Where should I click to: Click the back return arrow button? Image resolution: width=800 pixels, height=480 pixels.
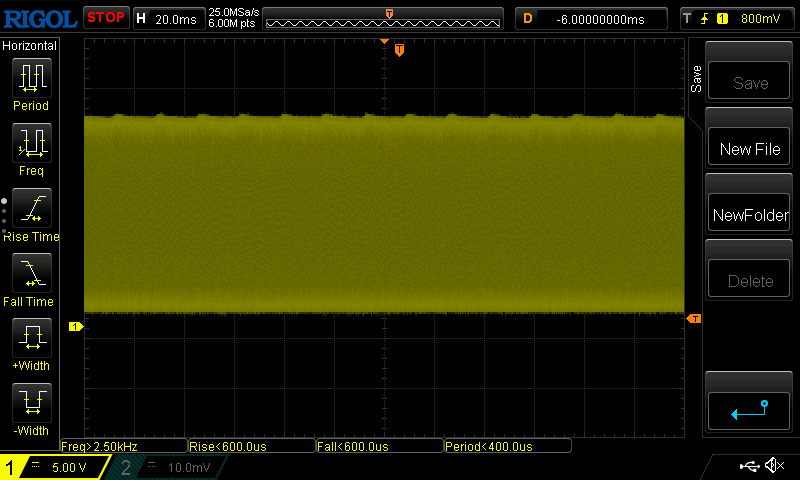(x=750, y=408)
